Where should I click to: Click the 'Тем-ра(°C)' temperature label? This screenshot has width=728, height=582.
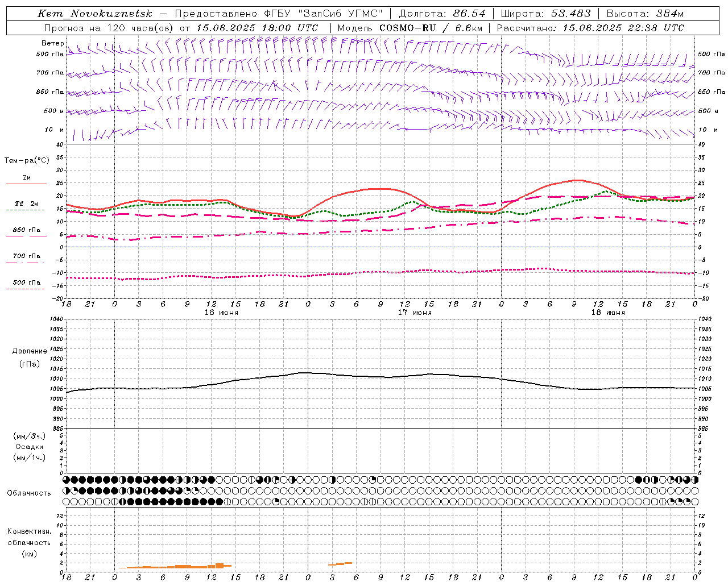tap(27, 161)
